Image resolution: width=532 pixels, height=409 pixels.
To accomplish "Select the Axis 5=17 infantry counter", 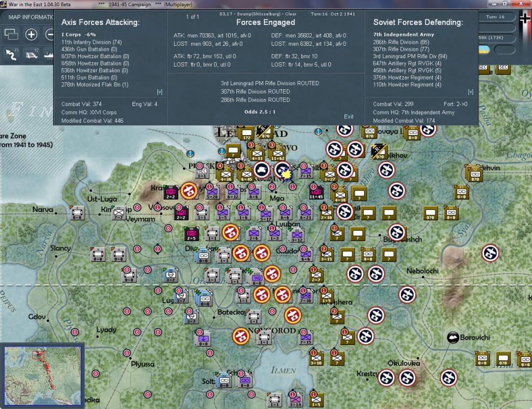I will pos(265,215).
